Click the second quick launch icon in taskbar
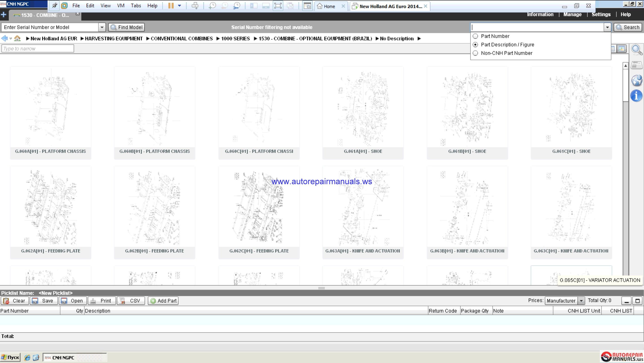The height and width of the screenshot is (363, 644). tap(36, 357)
